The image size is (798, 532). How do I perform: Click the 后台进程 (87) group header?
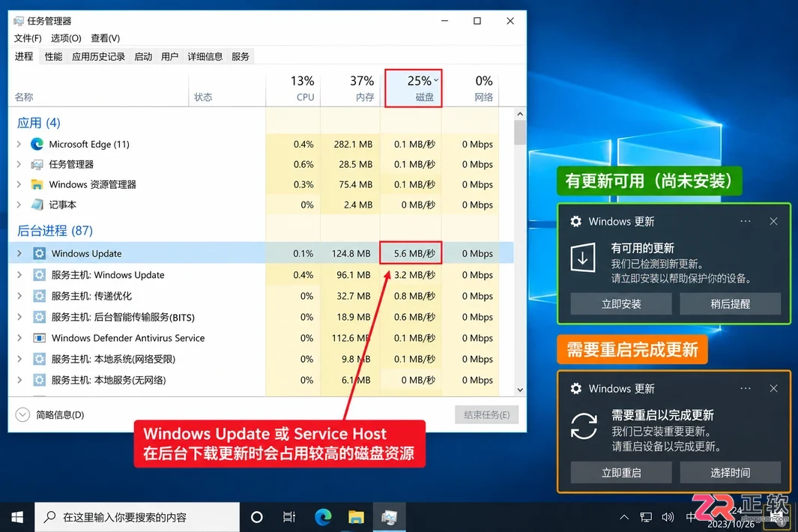click(55, 231)
